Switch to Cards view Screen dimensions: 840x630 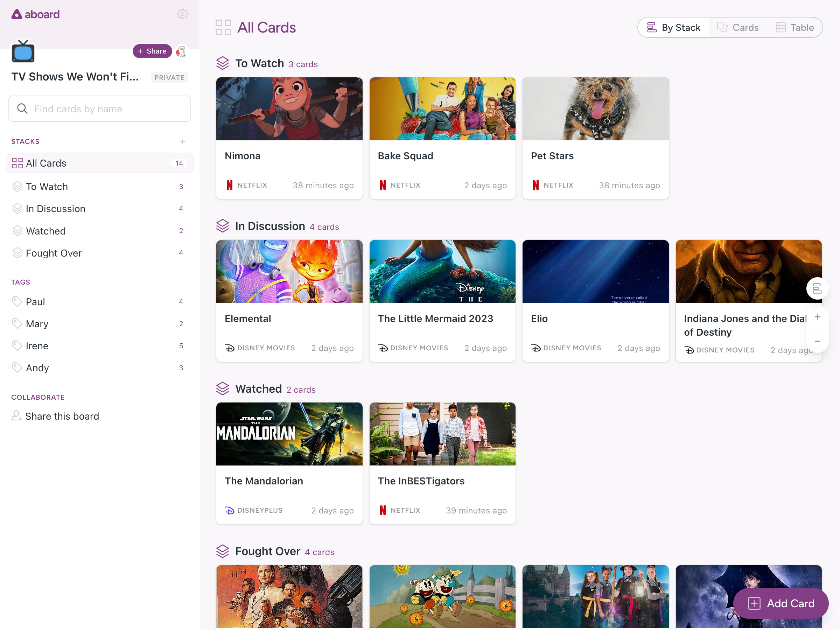[x=737, y=27]
